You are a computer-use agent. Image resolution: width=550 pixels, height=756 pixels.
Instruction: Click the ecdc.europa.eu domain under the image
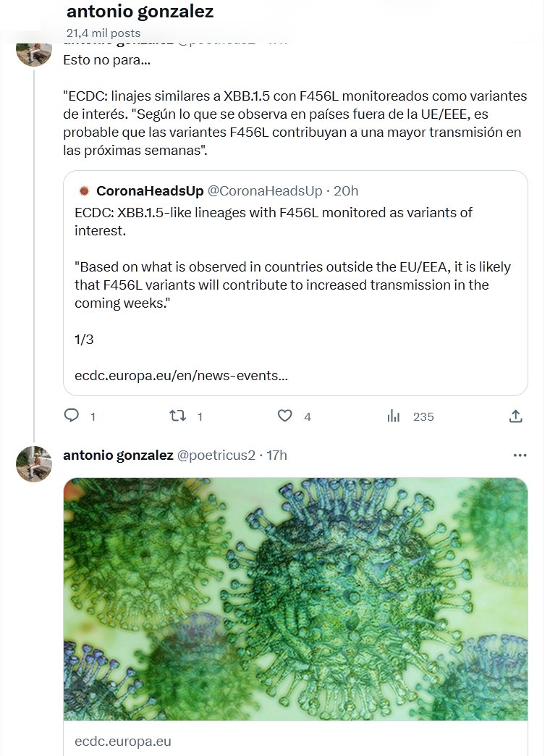pos(123,742)
